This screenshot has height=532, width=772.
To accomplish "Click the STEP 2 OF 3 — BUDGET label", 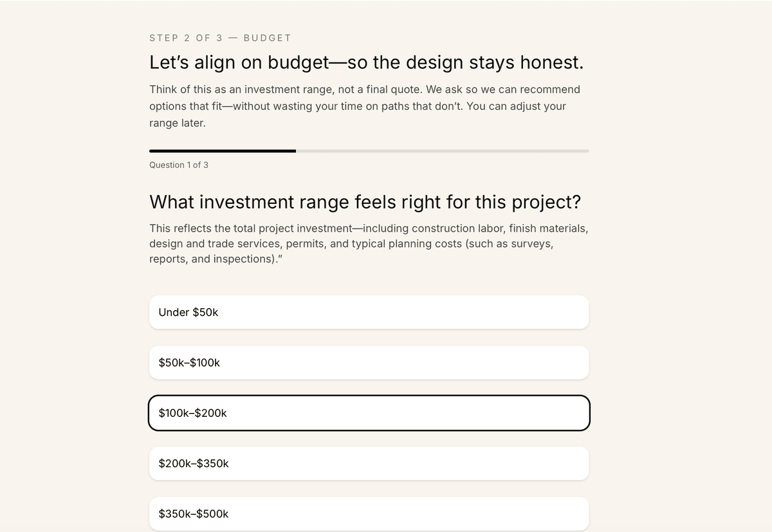I will pyautogui.click(x=219, y=38).
